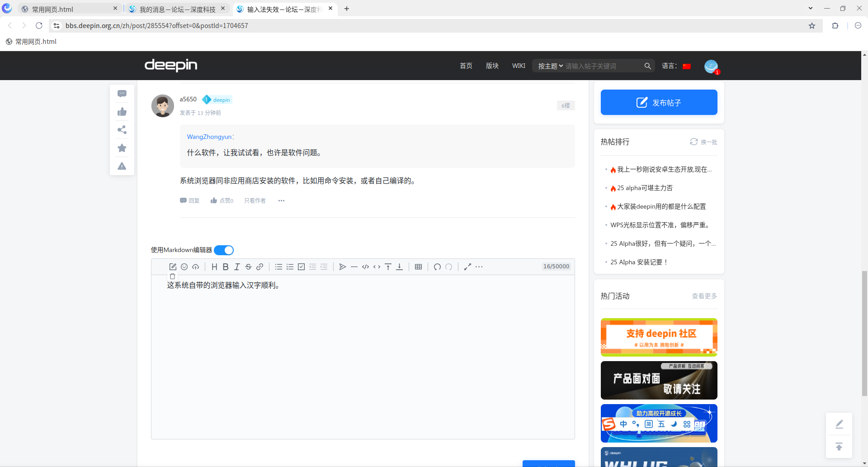Open the language flag selector

point(687,66)
